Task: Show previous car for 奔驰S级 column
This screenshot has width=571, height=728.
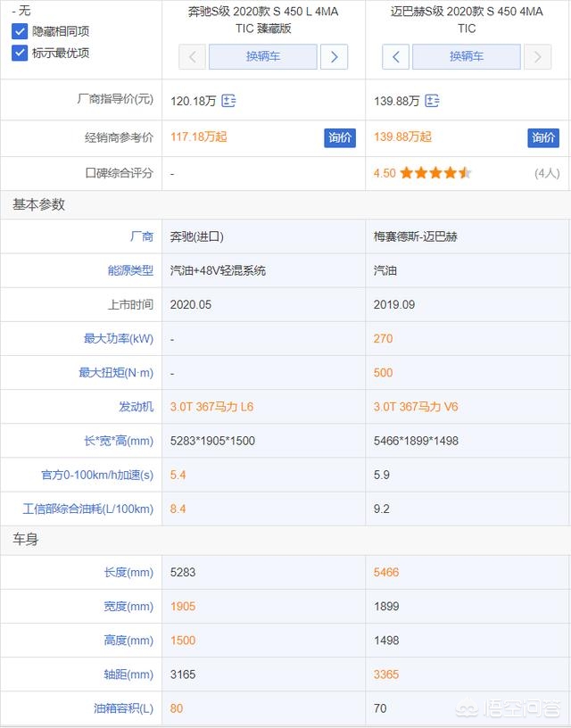Action: tap(192, 56)
